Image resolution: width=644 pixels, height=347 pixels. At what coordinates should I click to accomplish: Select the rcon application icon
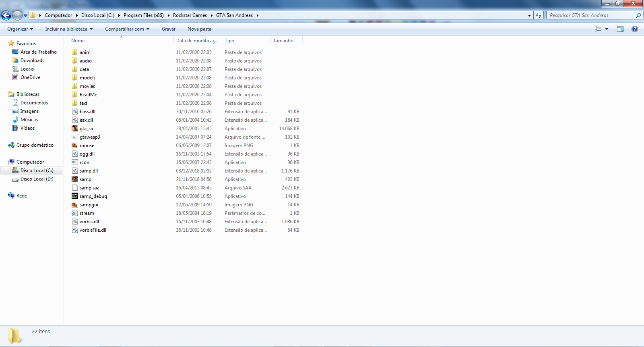click(x=75, y=162)
